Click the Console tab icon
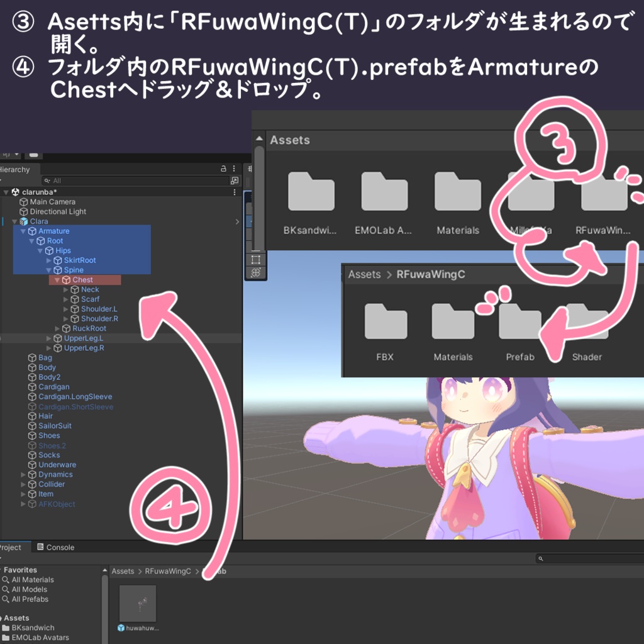 (40, 547)
